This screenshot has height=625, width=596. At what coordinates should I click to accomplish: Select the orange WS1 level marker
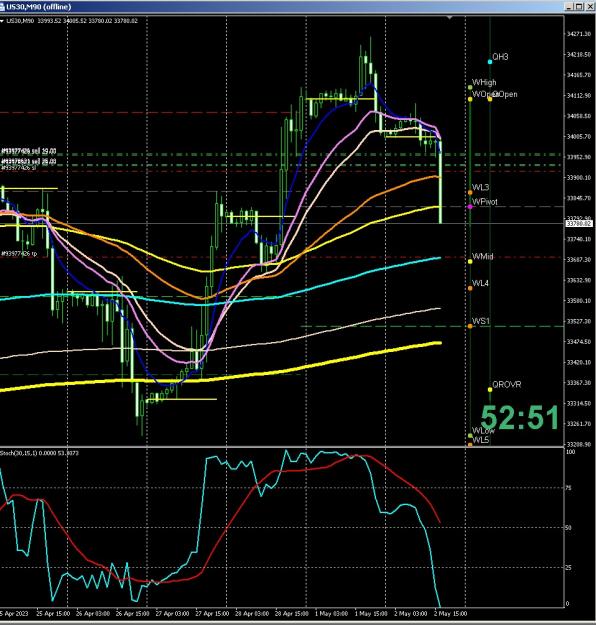pos(470,326)
